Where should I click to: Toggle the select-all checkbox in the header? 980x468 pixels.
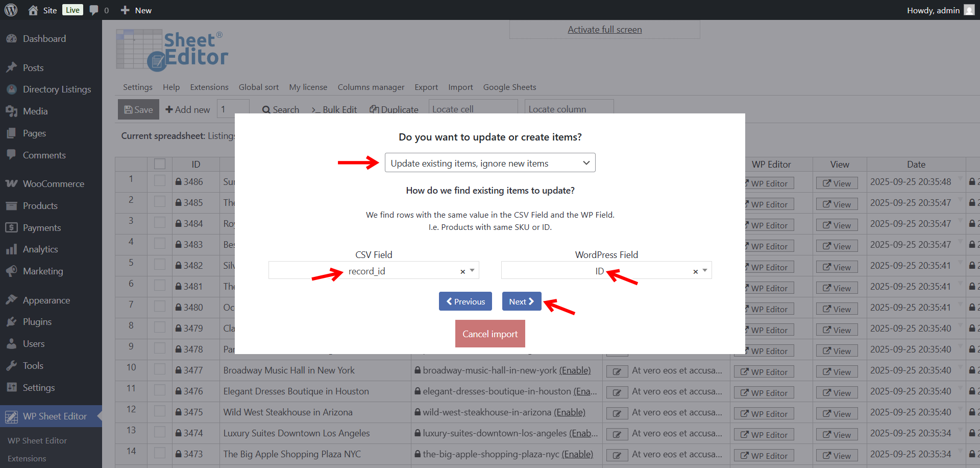pyautogui.click(x=160, y=164)
